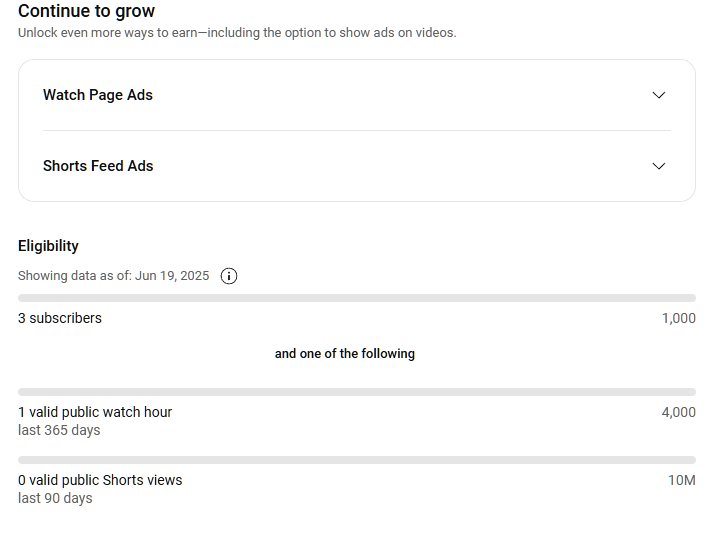Click the subscribers progress bar
This screenshot has width=723, height=535.
point(357,298)
